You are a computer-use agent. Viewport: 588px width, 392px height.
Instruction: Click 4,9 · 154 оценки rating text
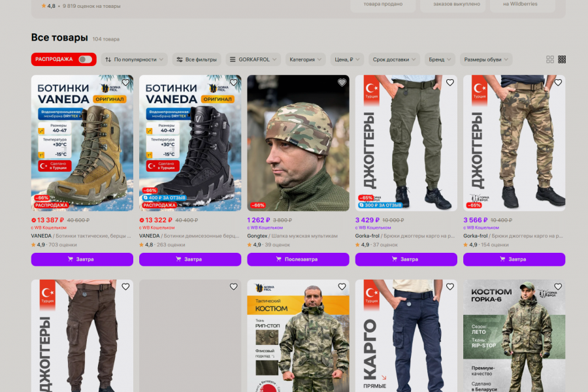pos(486,244)
